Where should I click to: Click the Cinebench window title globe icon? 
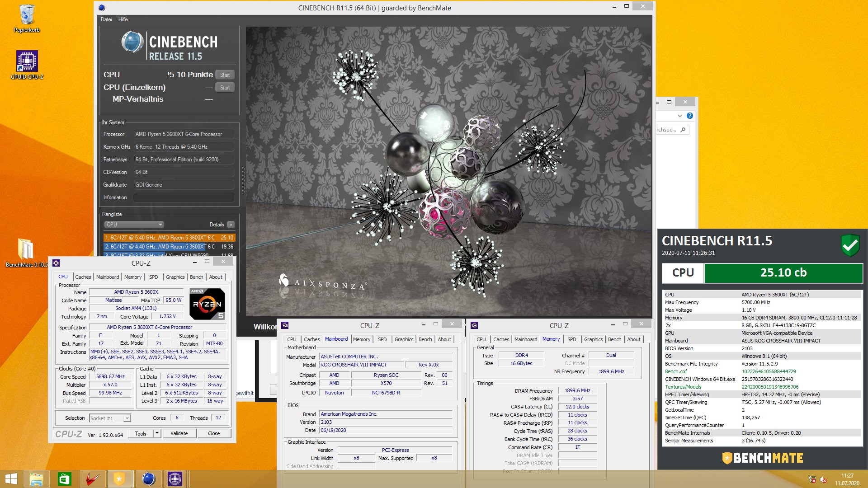[x=102, y=8]
